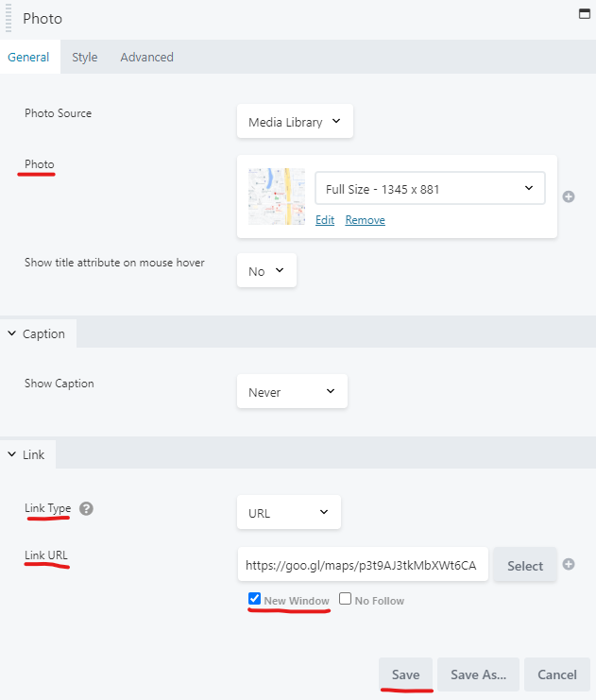Click the plus icon beside the photo field
Screen dimensions: 596x700
[x=569, y=196]
